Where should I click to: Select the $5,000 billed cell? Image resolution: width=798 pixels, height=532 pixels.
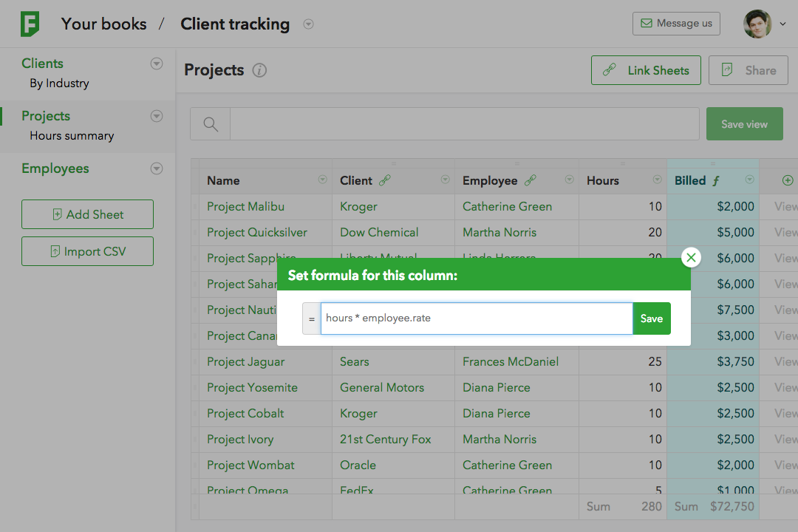click(x=713, y=233)
